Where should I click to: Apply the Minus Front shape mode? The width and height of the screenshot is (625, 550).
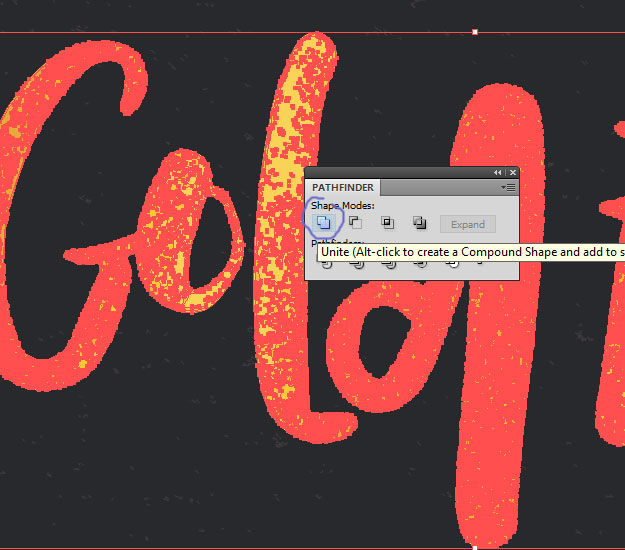[355, 222]
